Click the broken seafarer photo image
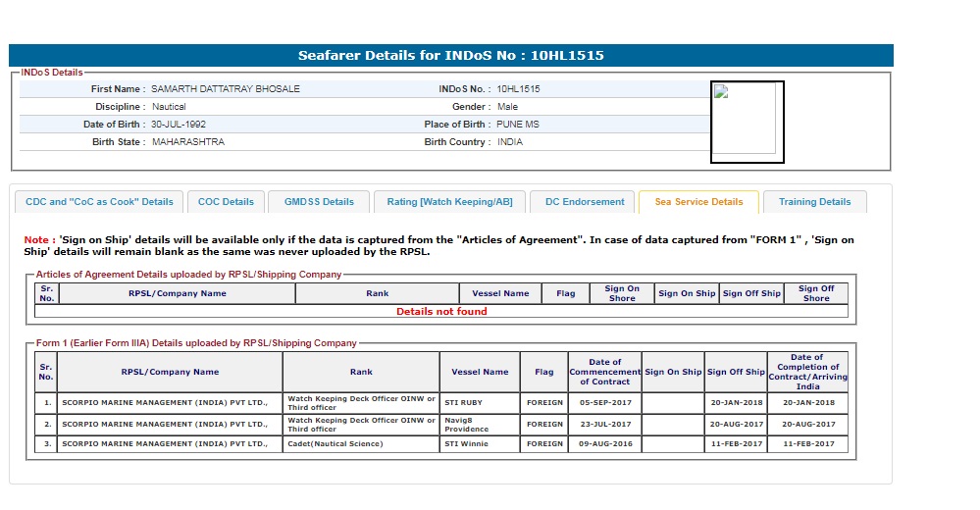The height and width of the screenshot is (510, 980). (747, 122)
